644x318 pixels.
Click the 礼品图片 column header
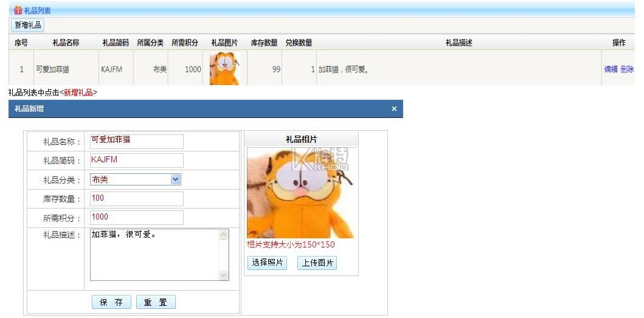click(224, 43)
